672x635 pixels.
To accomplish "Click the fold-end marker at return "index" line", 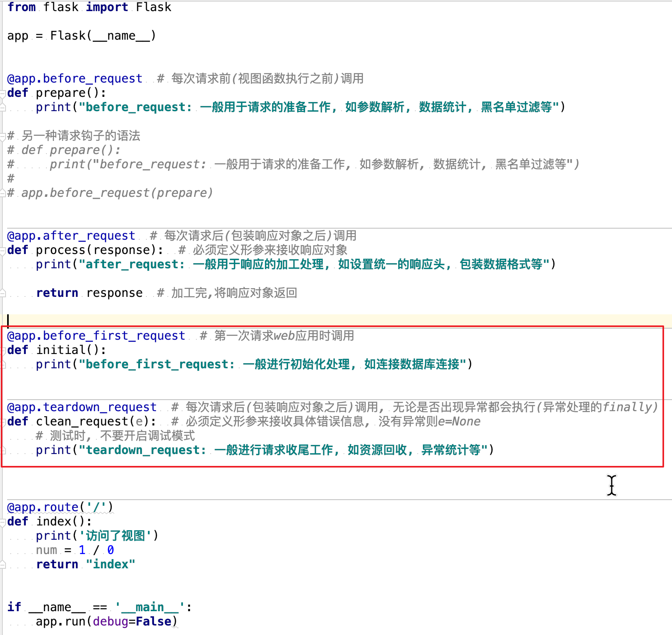I will point(2,565).
